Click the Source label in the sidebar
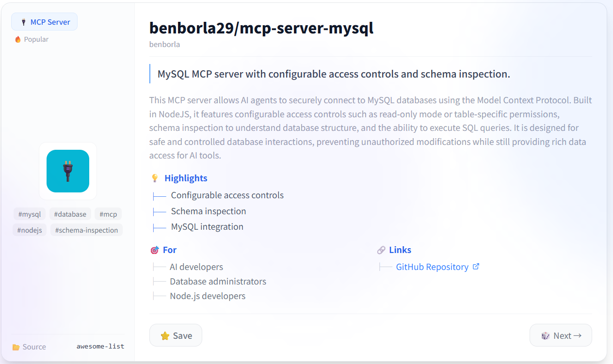613x364 pixels. click(34, 347)
